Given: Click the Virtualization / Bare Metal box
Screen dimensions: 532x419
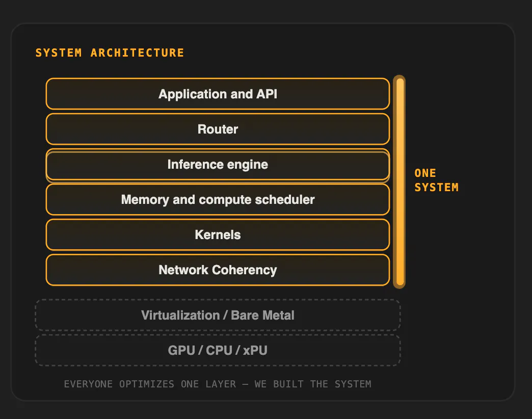Looking at the screenshot, I should click(x=218, y=315).
